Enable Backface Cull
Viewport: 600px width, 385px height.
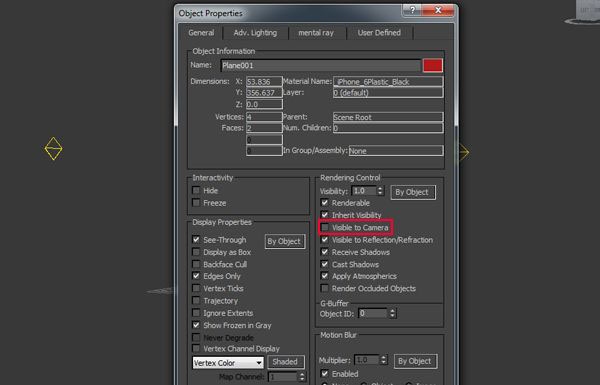coord(196,264)
